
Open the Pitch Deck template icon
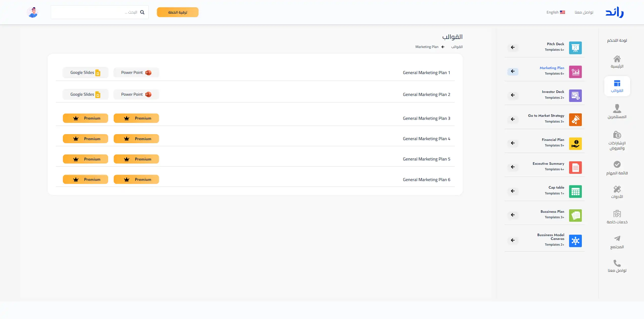coord(575,48)
